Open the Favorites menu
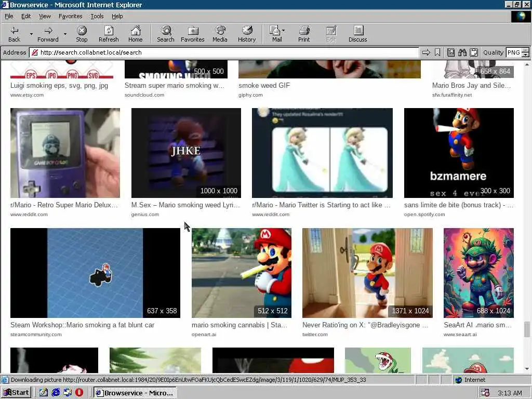This screenshot has height=399, width=532. [x=70, y=16]
